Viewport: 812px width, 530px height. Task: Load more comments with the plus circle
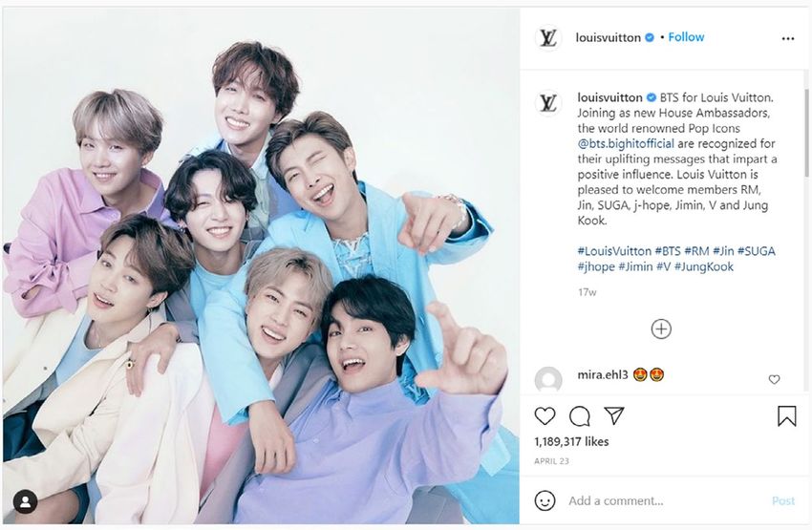pyautogui.click(x=661, y=329)
